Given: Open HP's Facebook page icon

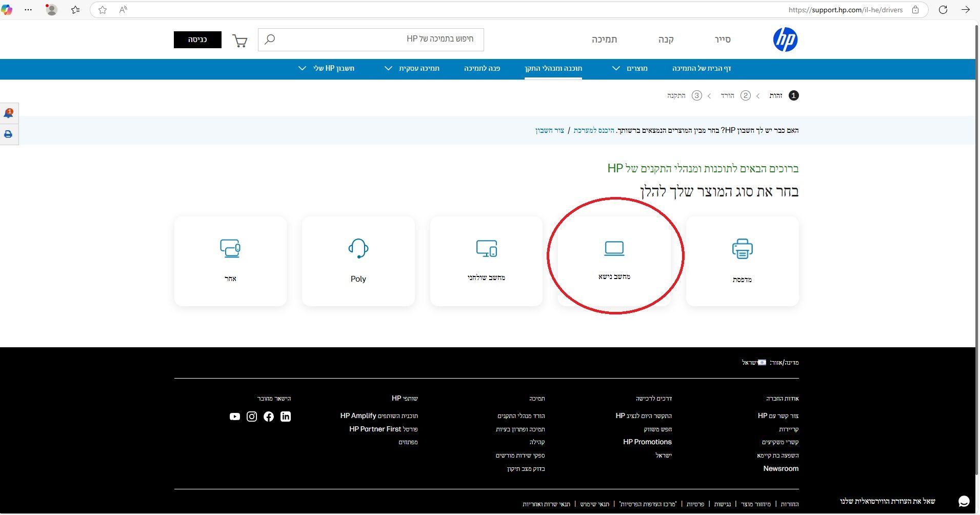Looking at the screenshot, I should 269,417.
